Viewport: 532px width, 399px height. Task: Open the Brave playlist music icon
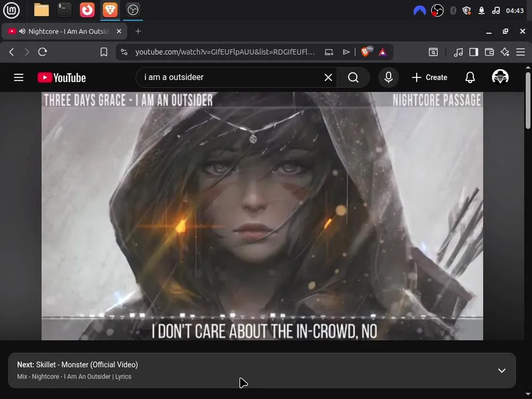pos(458,52)
